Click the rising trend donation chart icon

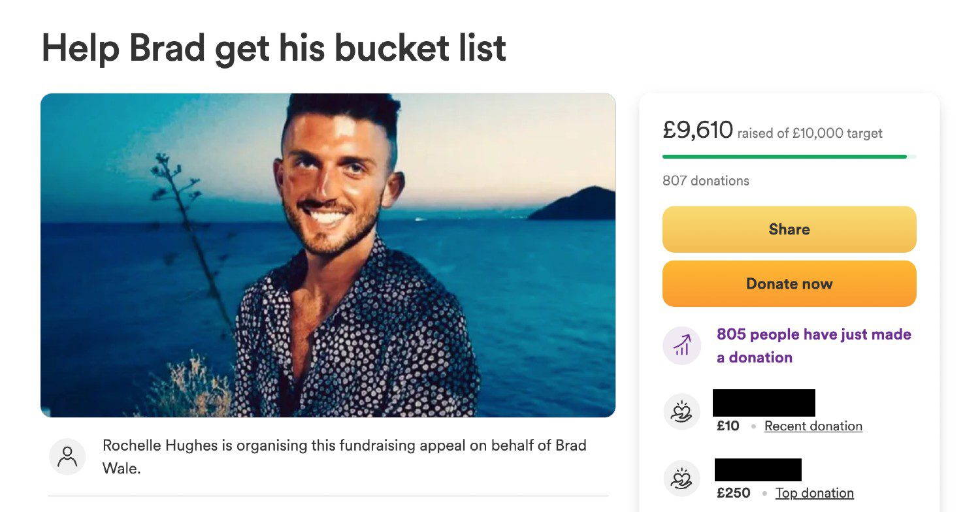(681, 345)
